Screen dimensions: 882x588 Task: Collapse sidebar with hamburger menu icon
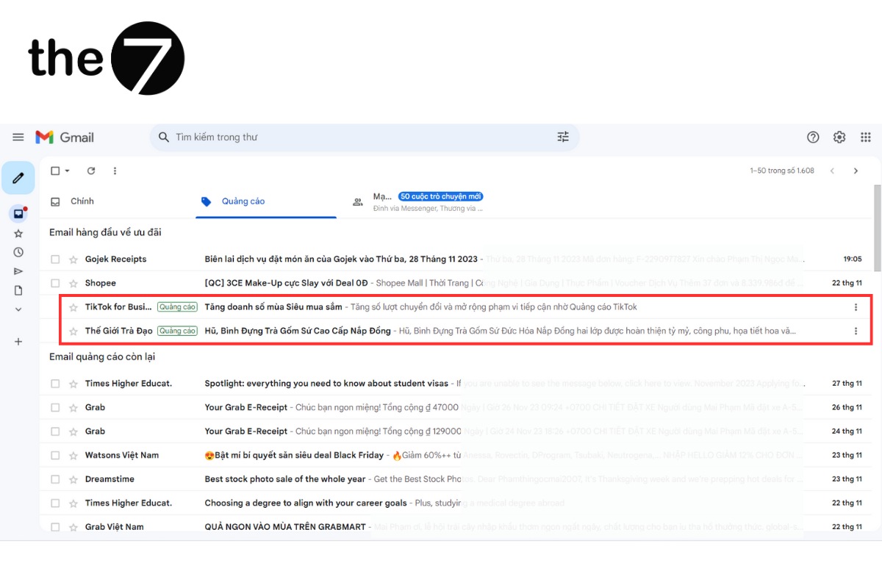[x=18, y=137]
